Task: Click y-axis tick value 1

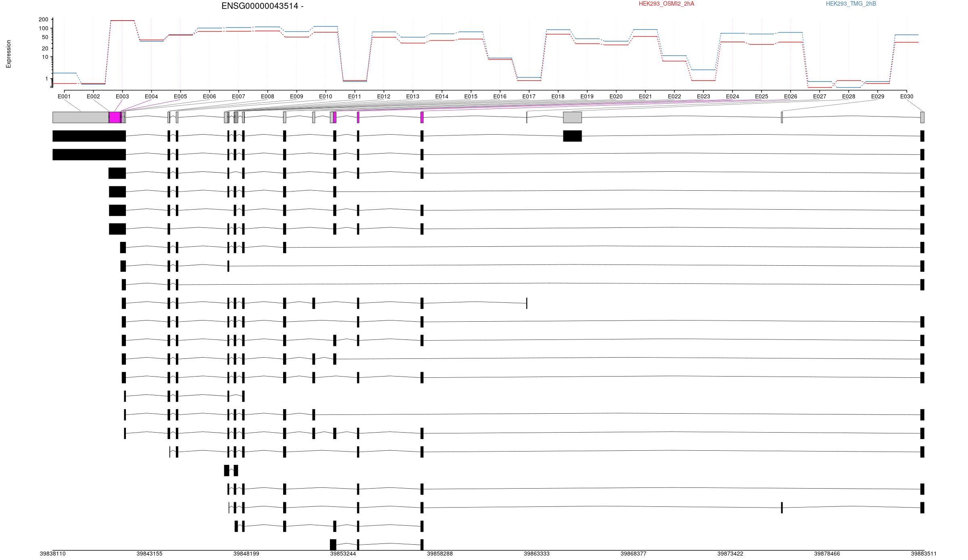Action: pyautogui.click(x=46, y=79)
